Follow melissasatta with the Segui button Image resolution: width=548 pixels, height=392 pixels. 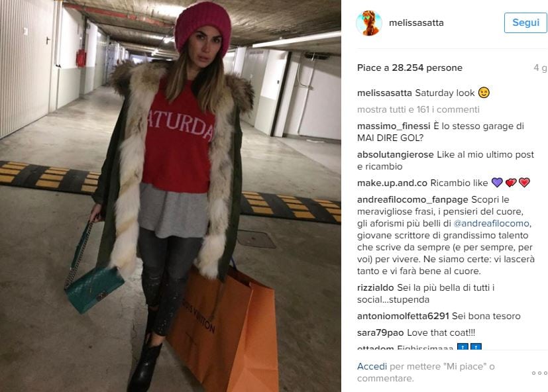click(525, 23)
